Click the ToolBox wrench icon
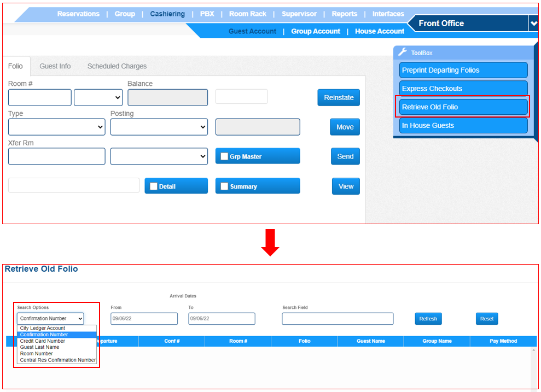541x392 pixels. tap(403, 52)
